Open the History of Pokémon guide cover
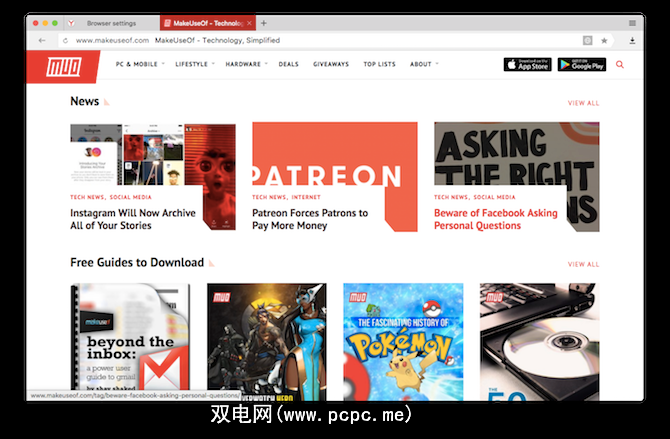 [x=403, y=342]
